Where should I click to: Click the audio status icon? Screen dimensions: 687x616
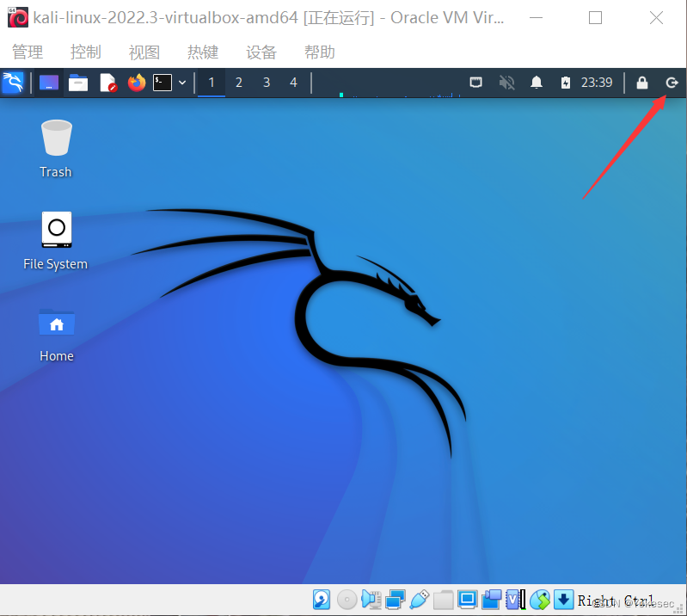click(x=371, y=600)
